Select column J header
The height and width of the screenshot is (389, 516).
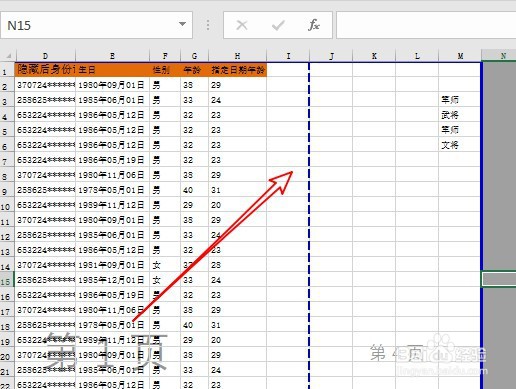331,56
